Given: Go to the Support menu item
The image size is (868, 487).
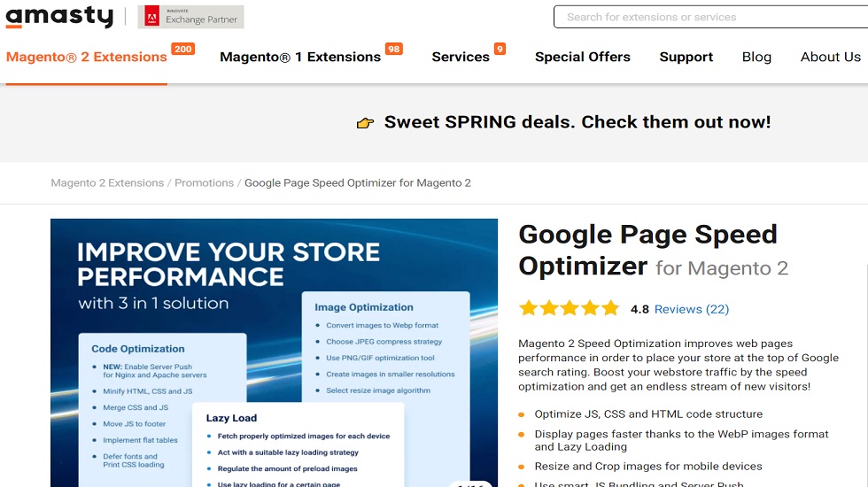Looking at the screenshot, I should (686, 57).
